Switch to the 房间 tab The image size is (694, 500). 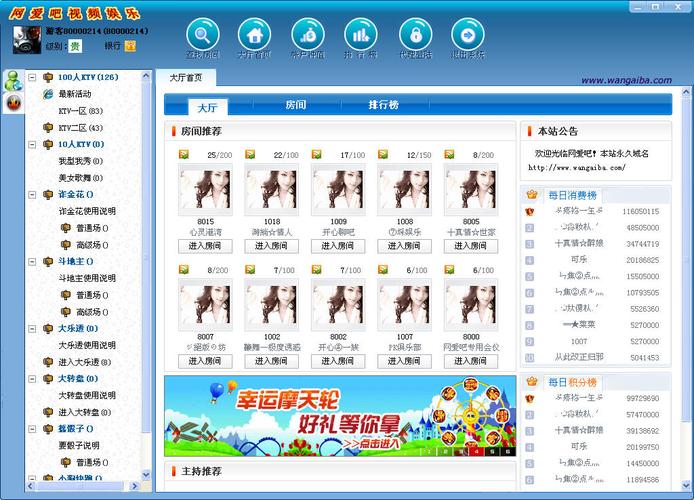(296, 105)
